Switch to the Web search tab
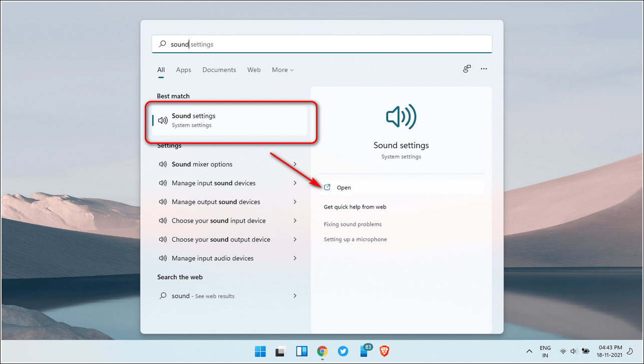644x364 pixels. click(x=254, y=70)
